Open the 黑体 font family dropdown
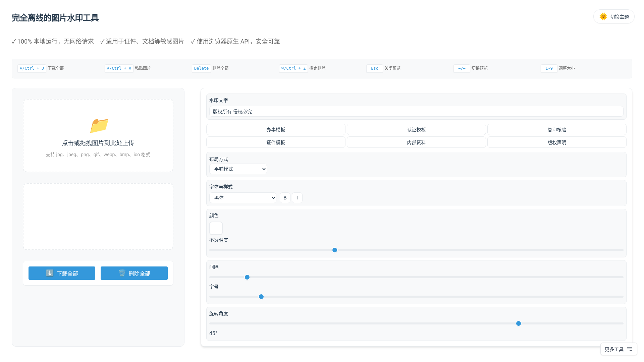Image resolution: width=644 pixels, height=362 pixels. pyautogui.click(x=243, y=198)
